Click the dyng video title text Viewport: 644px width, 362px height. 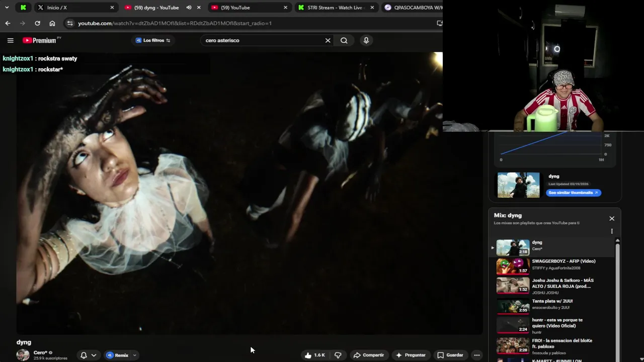coord(24,342)
